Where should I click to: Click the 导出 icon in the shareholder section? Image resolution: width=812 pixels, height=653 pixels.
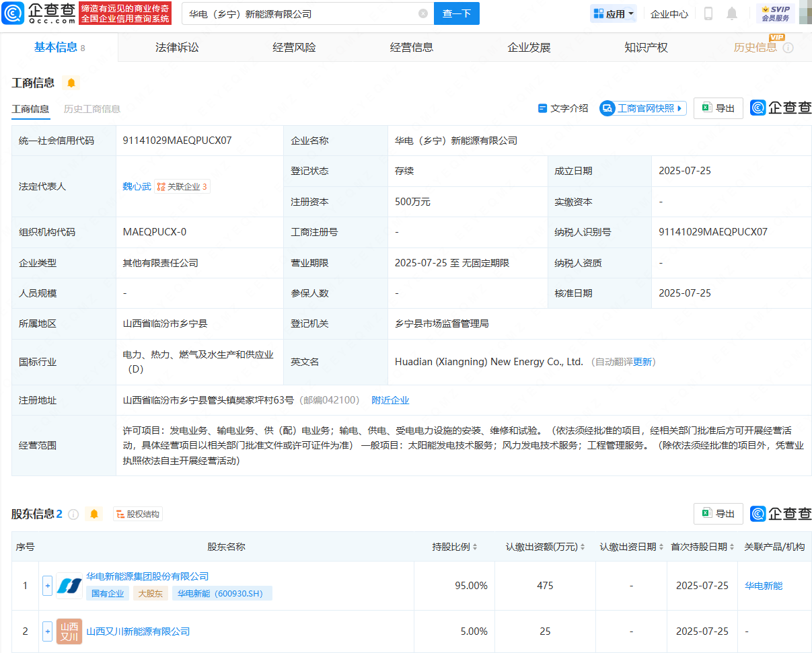coord(718,513)
